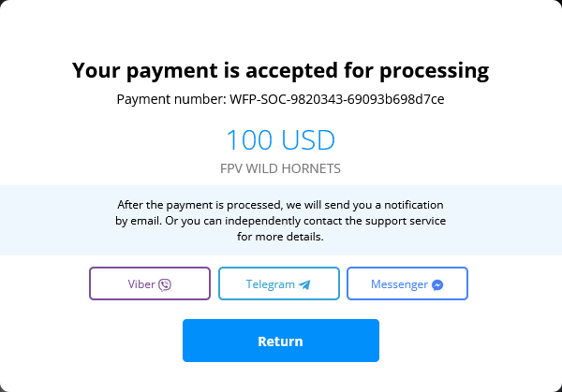Viewport: 562px width, 392px height.
Task: Click the "After the payment is processed" line
Action: pyautogui.click(x=280, y=204)
